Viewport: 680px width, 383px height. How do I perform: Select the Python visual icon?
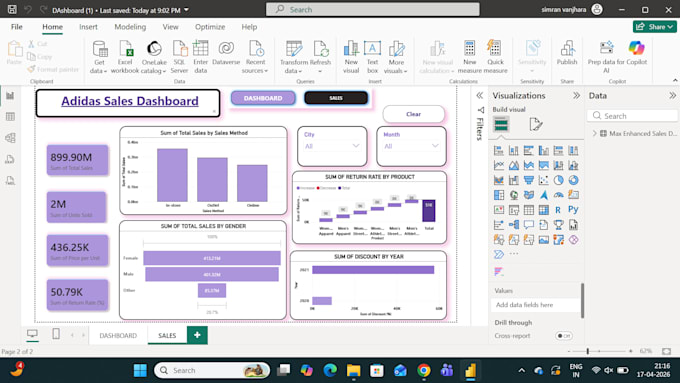[x=573, y=210]
